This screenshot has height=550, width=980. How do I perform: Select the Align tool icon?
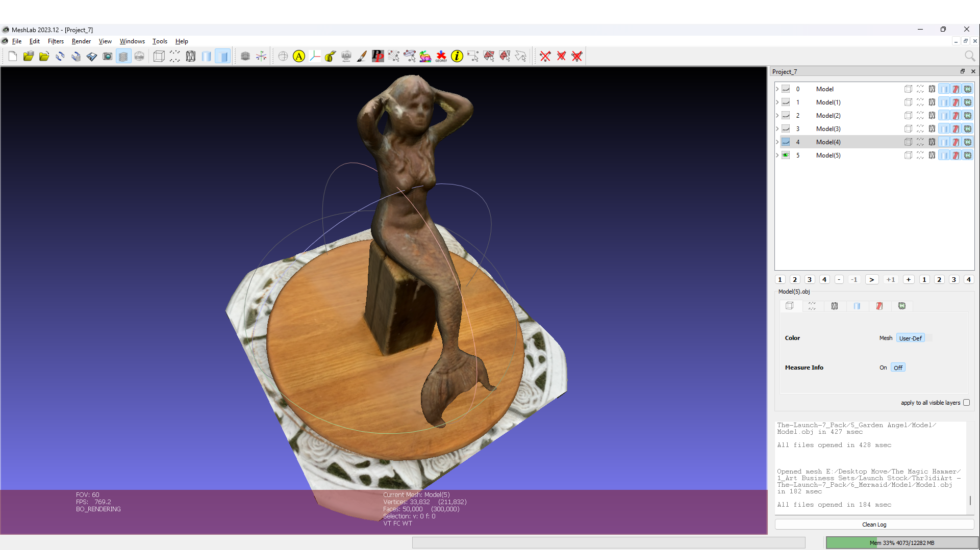pos(346,56)
